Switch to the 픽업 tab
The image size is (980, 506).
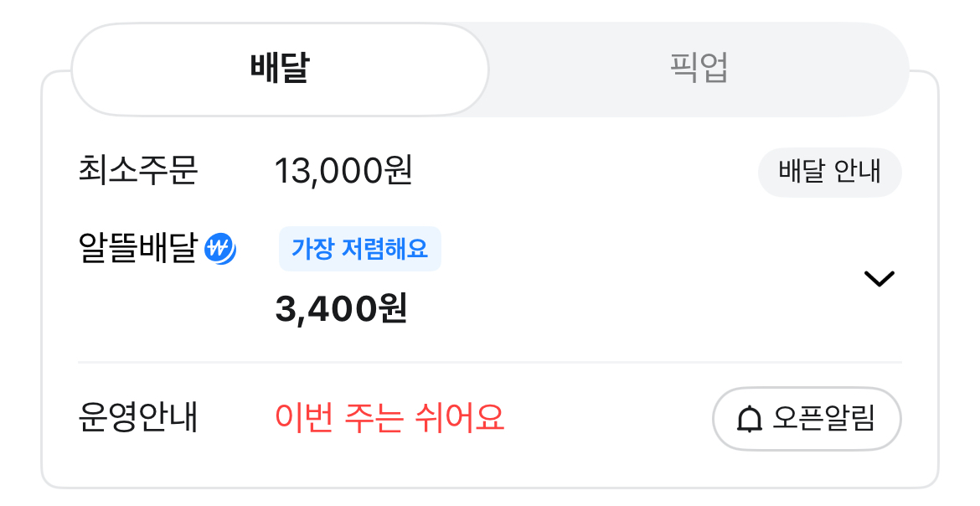699,69
